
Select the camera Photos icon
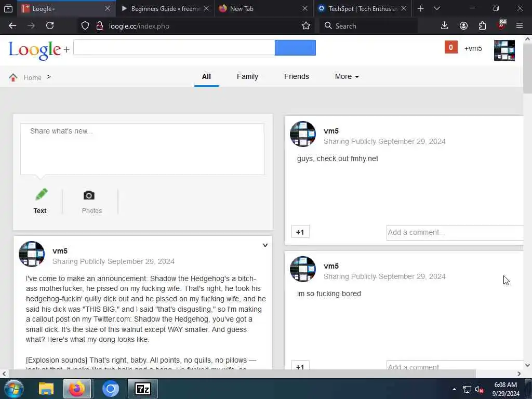click(x=89, y=195)
